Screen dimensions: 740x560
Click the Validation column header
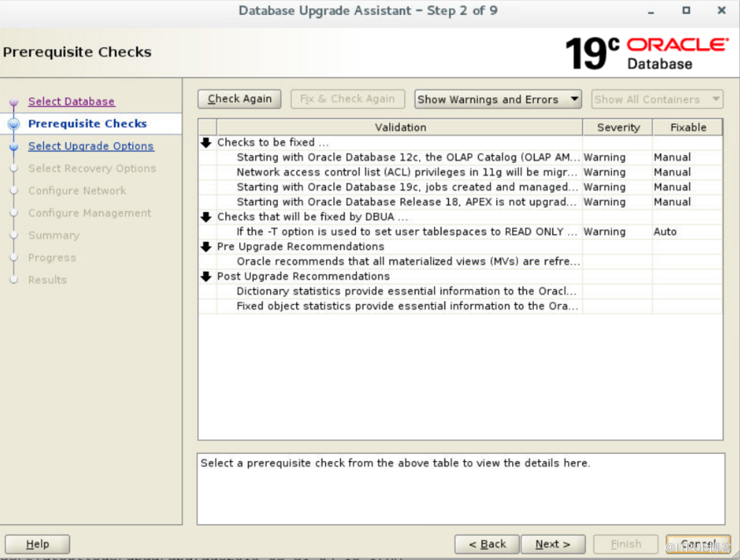pyautogui.click(x=400, y=127)
